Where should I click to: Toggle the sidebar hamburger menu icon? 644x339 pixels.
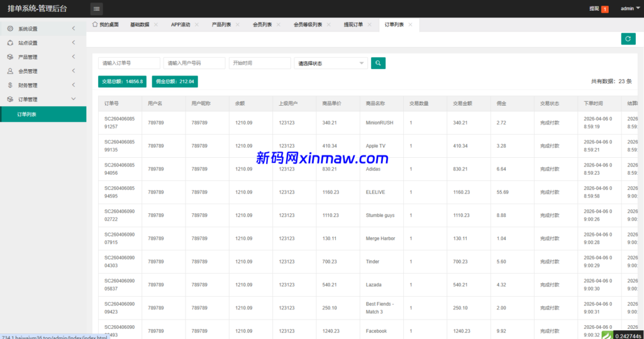(x=96, y=9)
